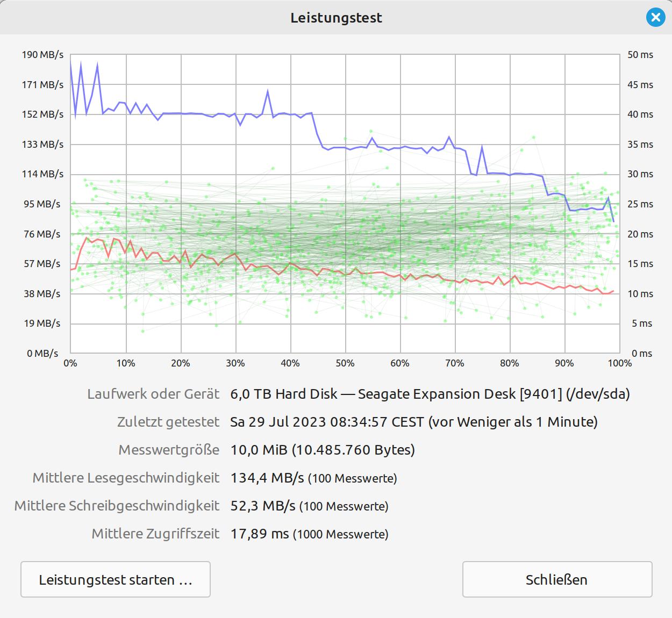Close the dialog with the blue X icon

point(655,18)
